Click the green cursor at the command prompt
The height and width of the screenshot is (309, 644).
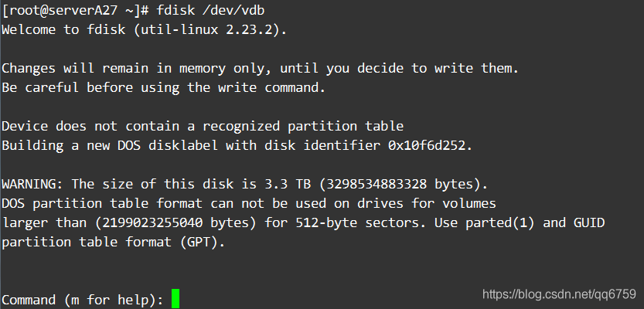175,299
